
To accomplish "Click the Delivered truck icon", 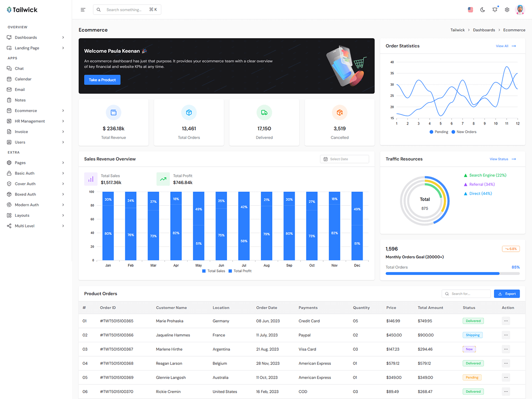I will (x=264, y=113).
